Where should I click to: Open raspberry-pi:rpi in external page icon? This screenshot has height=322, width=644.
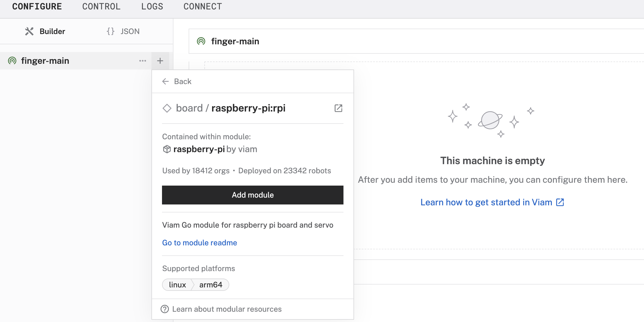338,108
